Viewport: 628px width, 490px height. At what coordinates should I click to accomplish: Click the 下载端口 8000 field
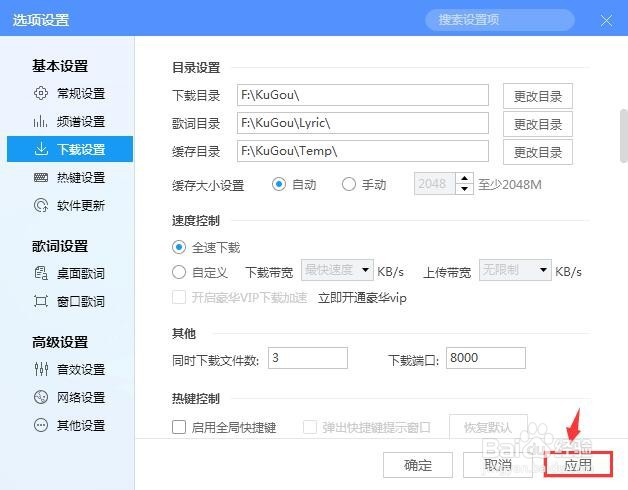point(485,358)
